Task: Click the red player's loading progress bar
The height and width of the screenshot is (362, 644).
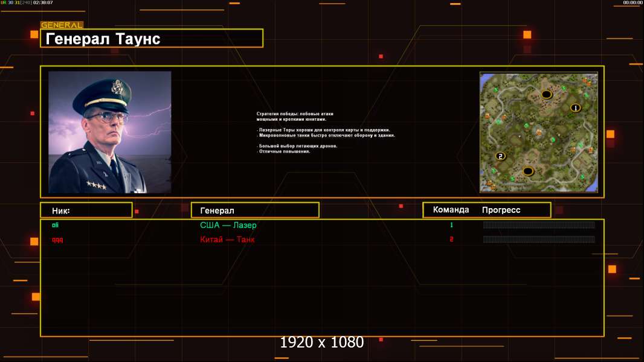Action: [539, 240]
